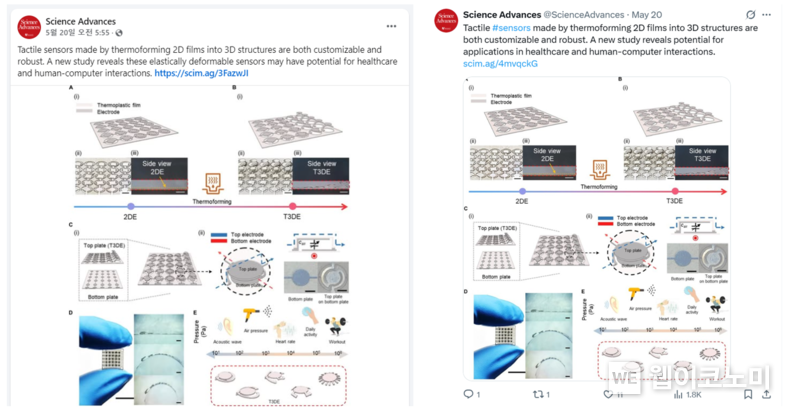View the Facebook post's sensor figure image
Screen dimensions: 790x413
coord(212,245)
